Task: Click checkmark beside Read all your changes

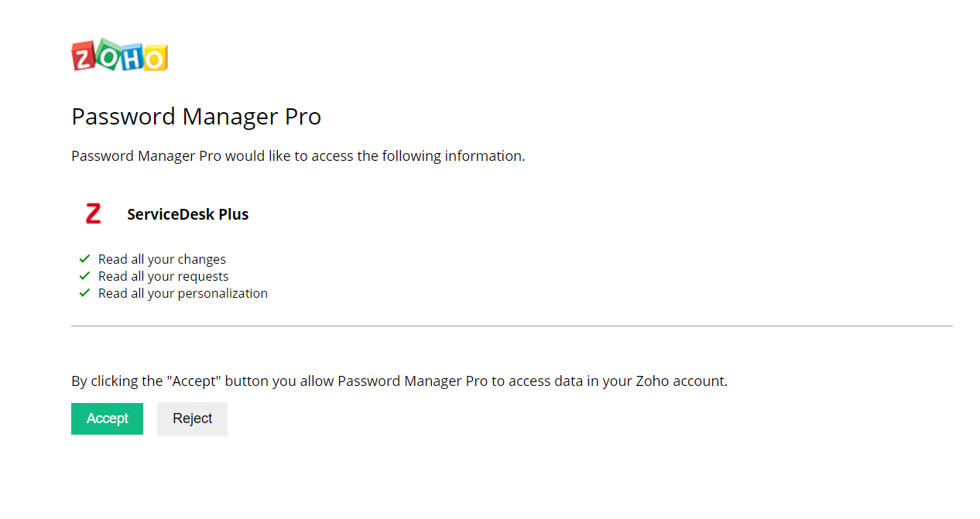Action: 85,259
